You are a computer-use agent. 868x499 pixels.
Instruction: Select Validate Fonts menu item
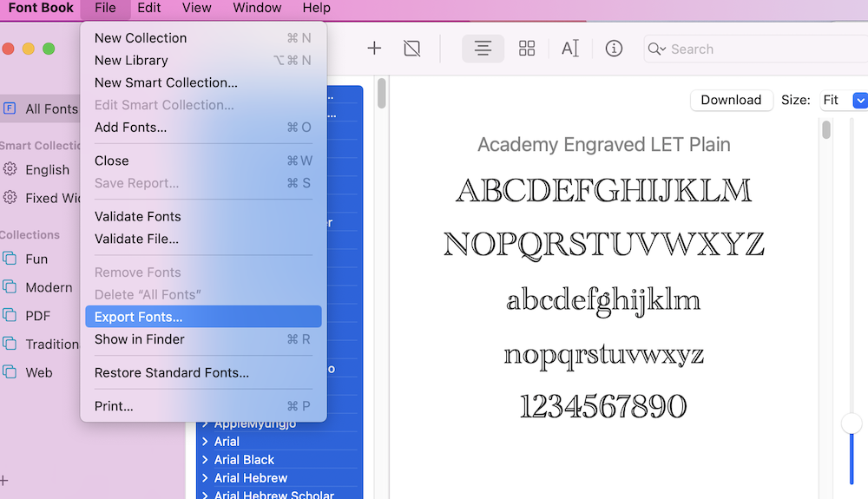(x=203, y=217)
